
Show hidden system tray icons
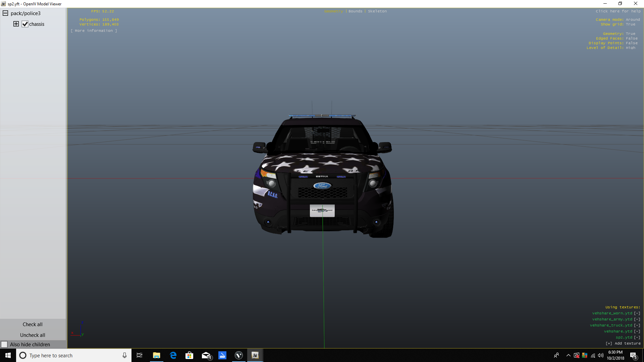click(x=568, y=355)
